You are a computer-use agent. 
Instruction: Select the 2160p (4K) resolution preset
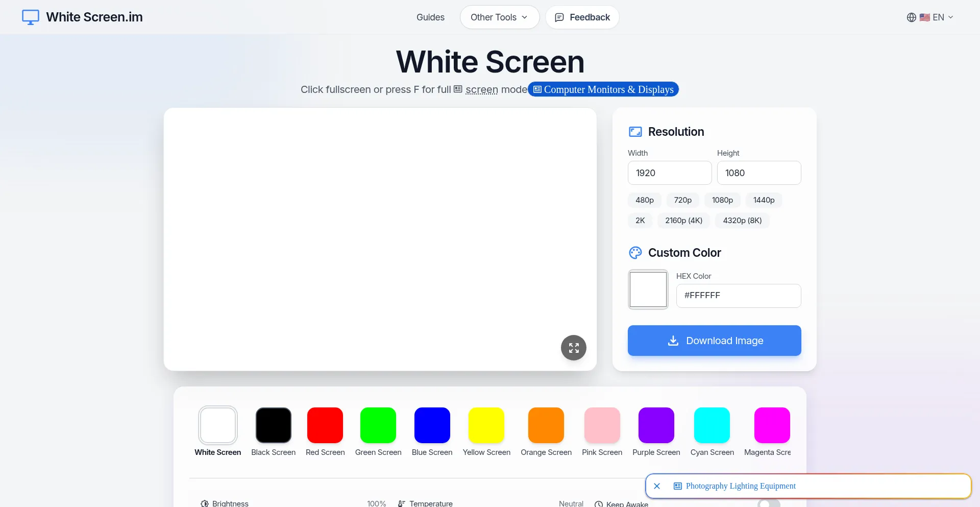pos(684,221)
